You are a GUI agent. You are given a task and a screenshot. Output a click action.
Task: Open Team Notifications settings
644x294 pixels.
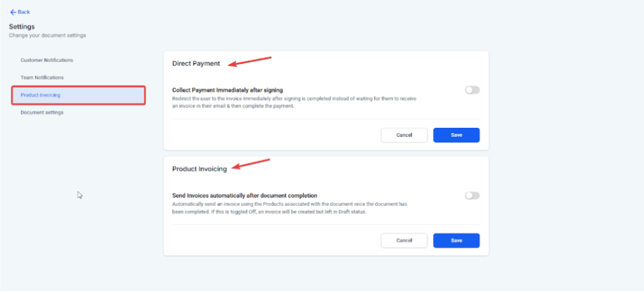(42, 77)
